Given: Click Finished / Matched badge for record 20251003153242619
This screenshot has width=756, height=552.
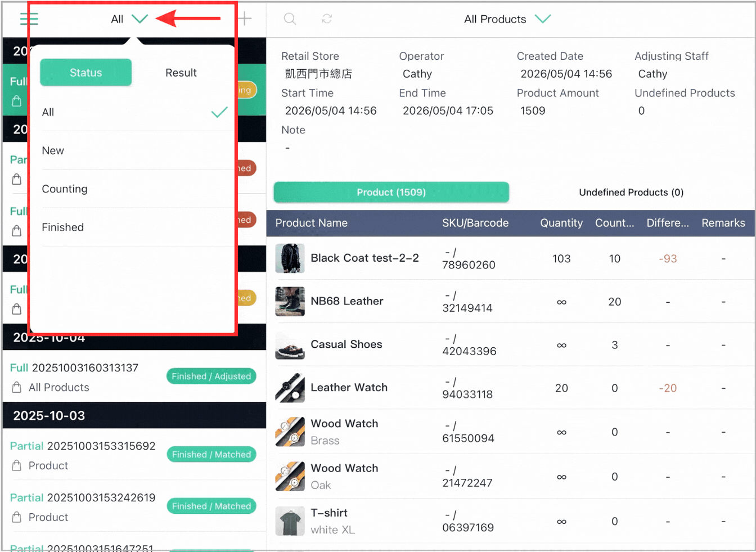Looking at the screenshot, I should (x=211, y=506).
